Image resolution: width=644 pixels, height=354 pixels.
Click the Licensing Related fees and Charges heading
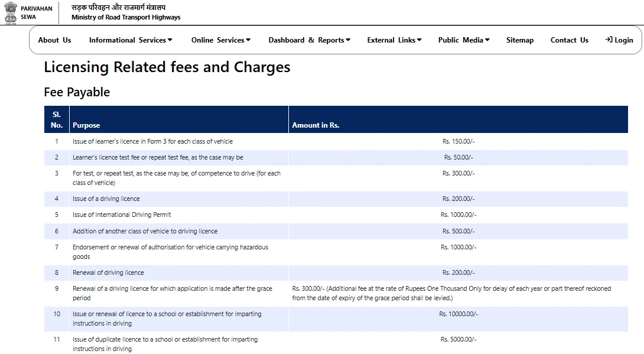(x=167, y=67)
